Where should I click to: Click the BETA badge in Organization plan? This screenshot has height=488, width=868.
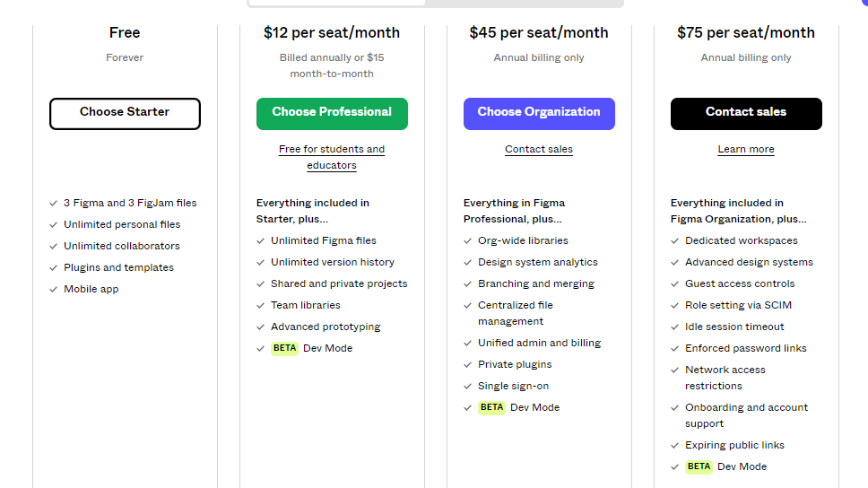(491, 407)
